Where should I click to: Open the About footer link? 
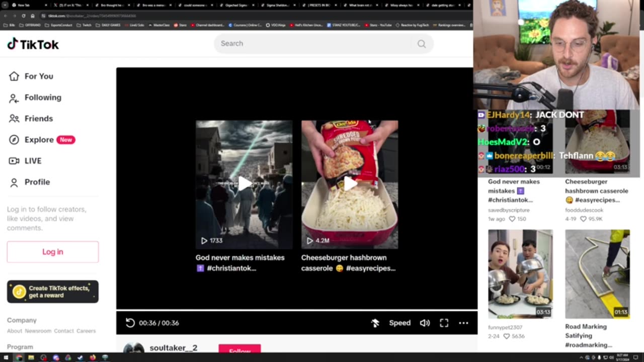[x=15, y=331]
